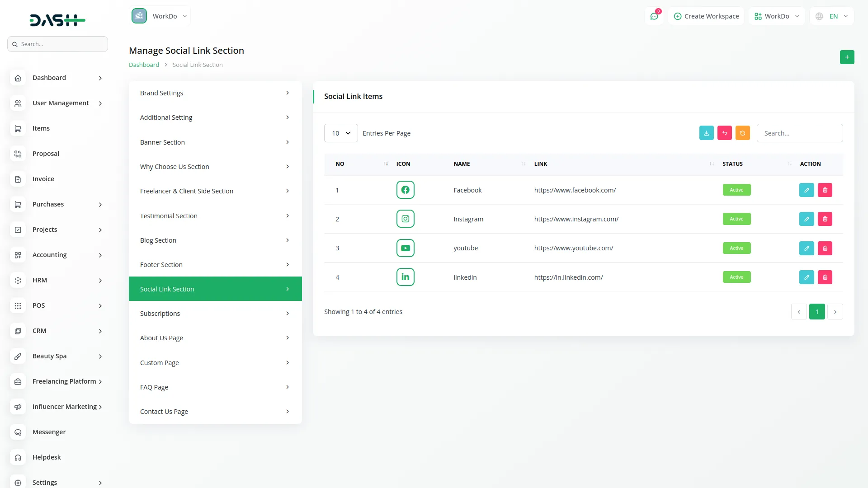Open the EN language dropdown
This screenshot has width=868, height=488.
[832, 16]
